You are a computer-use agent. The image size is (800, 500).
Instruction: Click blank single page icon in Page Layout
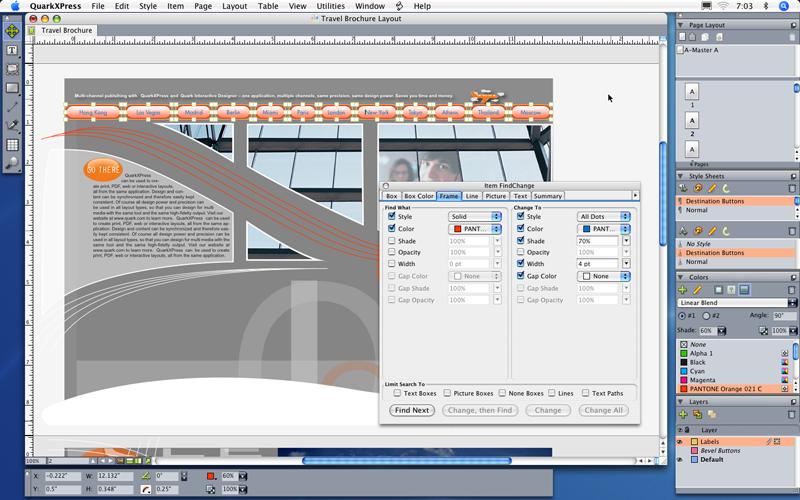click(x=682, y=37)
